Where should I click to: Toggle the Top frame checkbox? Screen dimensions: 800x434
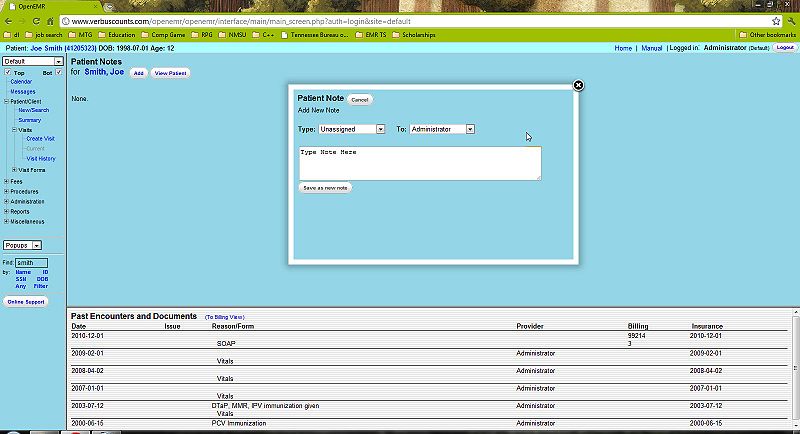click(x=7, y=72)
